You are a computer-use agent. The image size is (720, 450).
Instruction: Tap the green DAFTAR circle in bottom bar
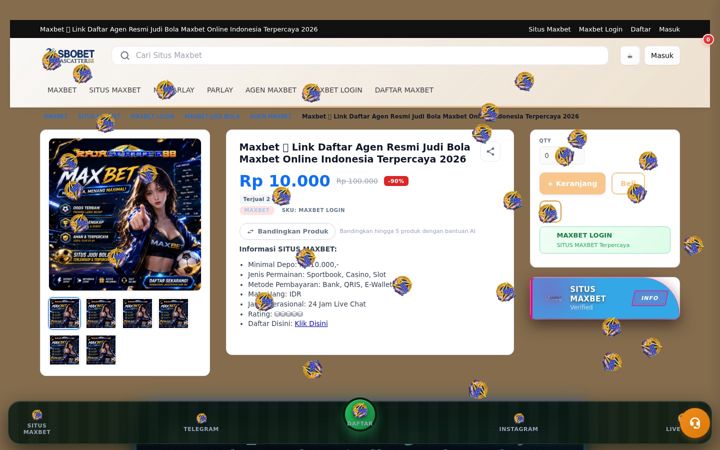pos(360,414)
